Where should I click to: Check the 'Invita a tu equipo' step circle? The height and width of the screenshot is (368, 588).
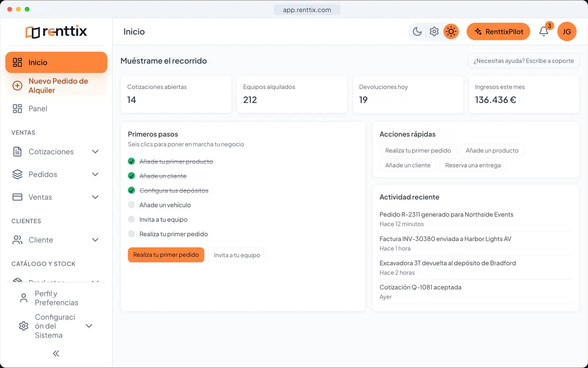[131, 219]
